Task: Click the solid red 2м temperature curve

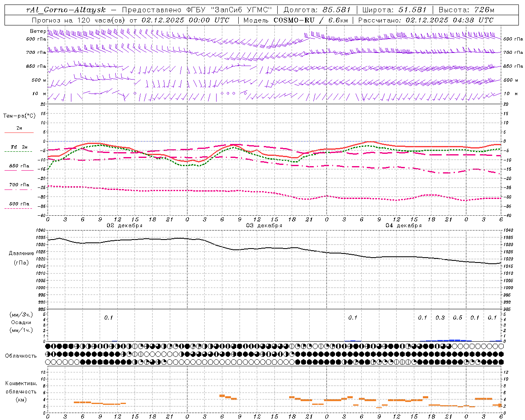Action: [x=431, y=146]
